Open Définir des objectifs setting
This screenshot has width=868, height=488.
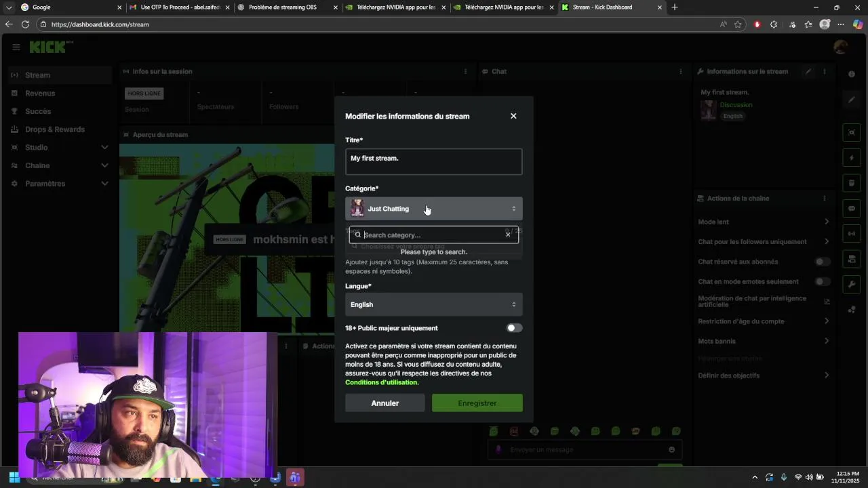[x=764, y=375]
